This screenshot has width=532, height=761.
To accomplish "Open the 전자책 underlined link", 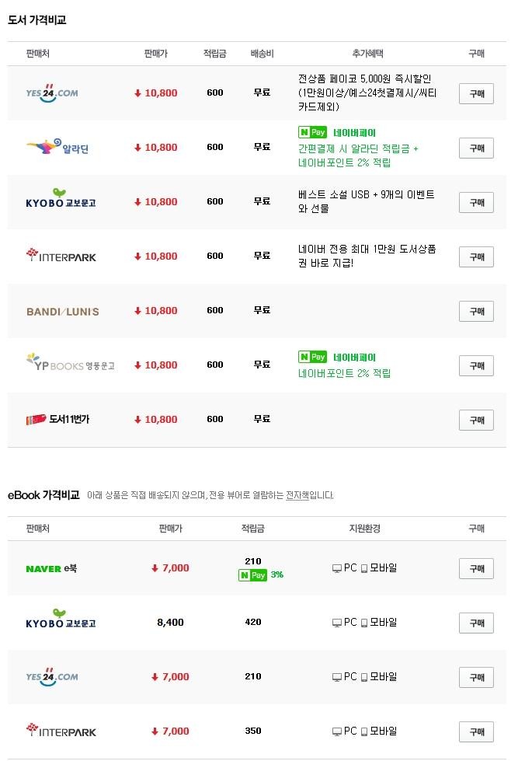I will pos(297,495).
